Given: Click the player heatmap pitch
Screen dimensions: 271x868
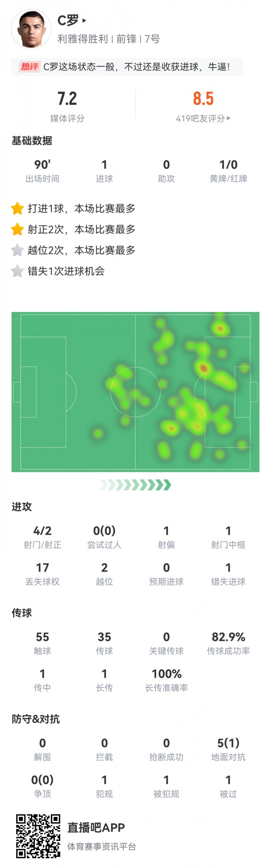Looking at the screenshot, I should 135,392.
